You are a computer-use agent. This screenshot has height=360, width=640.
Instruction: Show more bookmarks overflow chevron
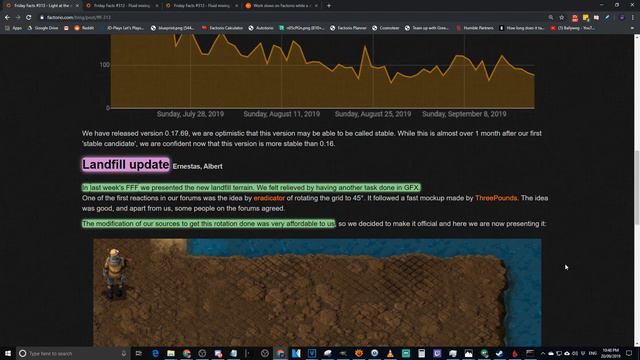pyautogui.click(x=633, y=28)
